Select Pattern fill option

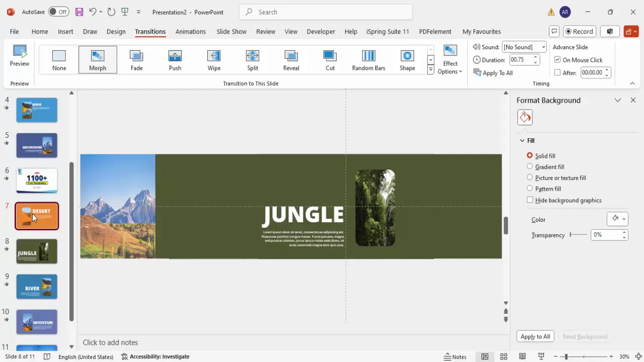pyautogui.click(x=530, y=189)
